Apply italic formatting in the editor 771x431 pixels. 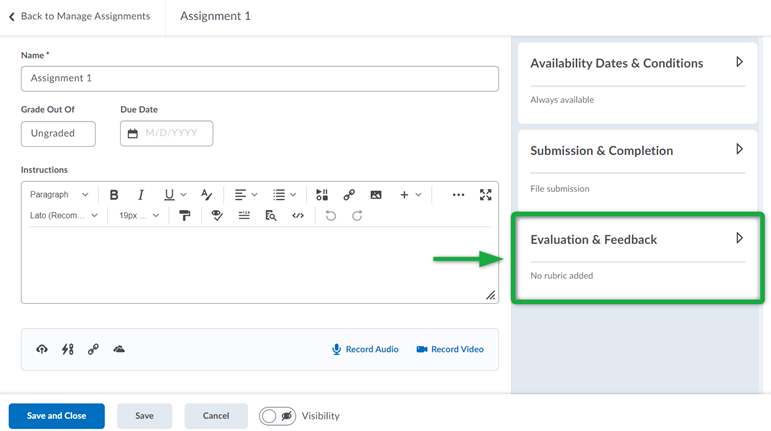(x=141, y=195)
